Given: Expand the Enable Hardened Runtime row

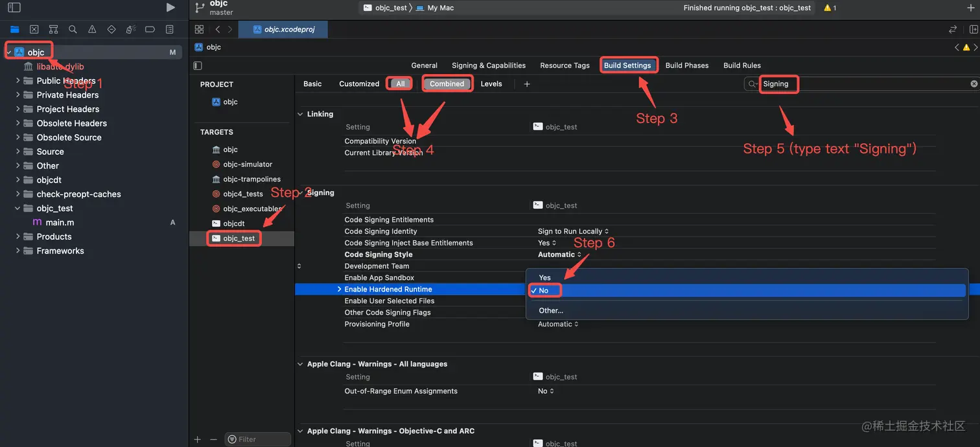Looking at the screenshot, I should (339, 289).
